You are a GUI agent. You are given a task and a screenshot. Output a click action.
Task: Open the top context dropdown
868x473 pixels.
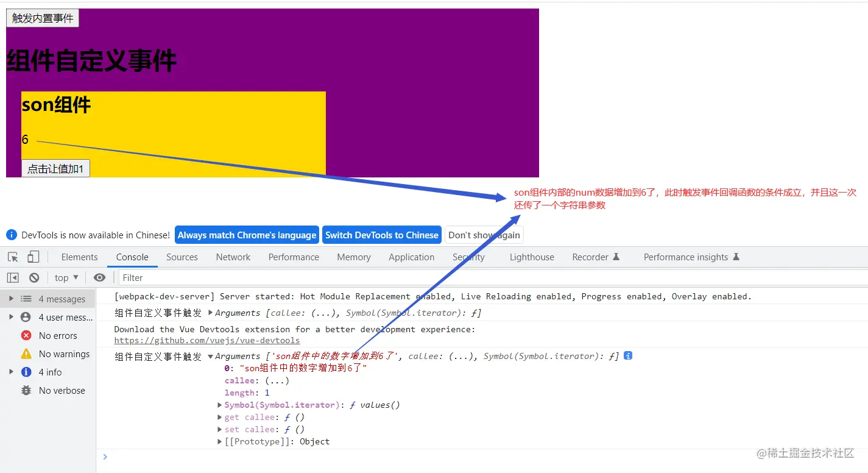pos(66,277)
